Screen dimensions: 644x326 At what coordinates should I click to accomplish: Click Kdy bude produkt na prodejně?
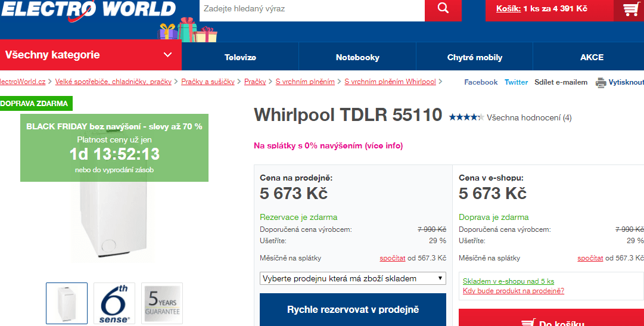point(514,291)
